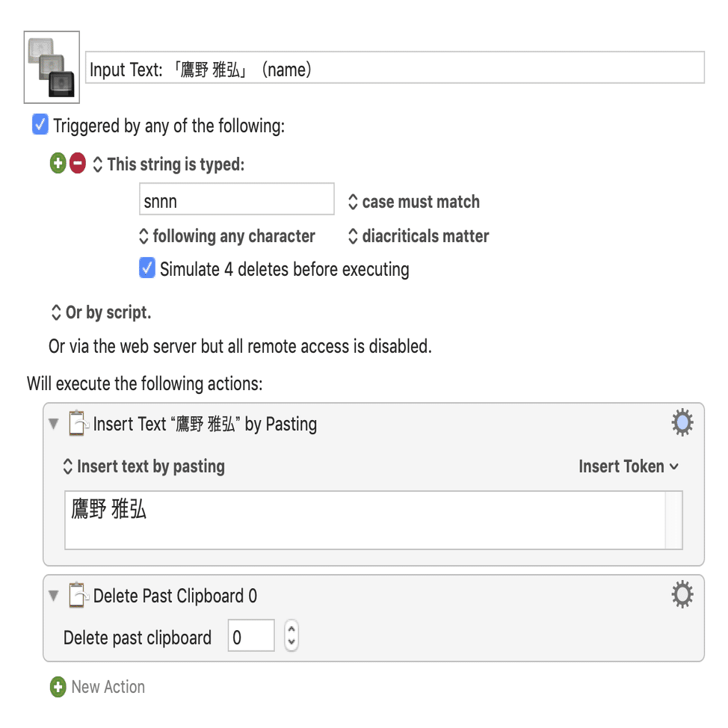Viewport: 728px width, 728px height.
Task: Open the 'diacriticals matter' dropdown
Action: pos(418,236)
